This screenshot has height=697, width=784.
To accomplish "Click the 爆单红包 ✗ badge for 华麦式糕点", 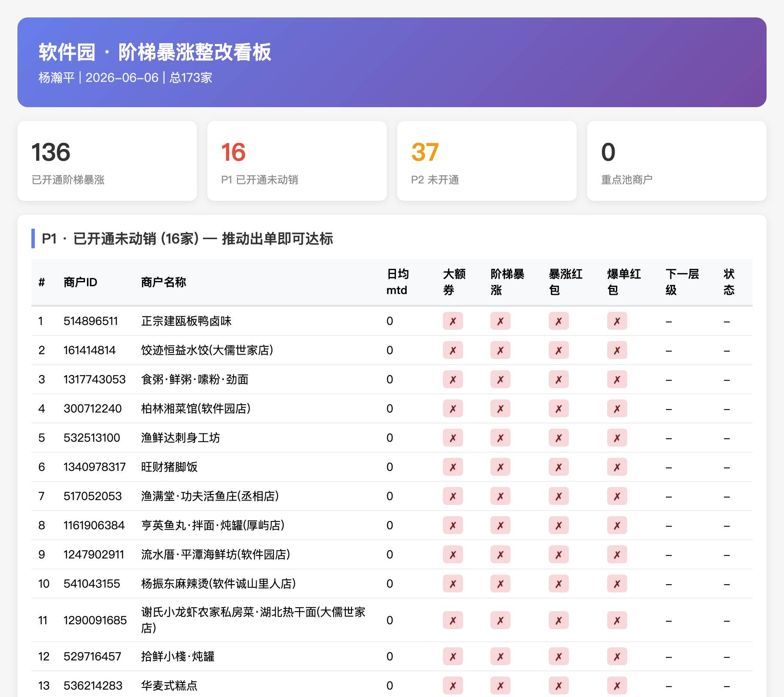I will coord(617,686).
